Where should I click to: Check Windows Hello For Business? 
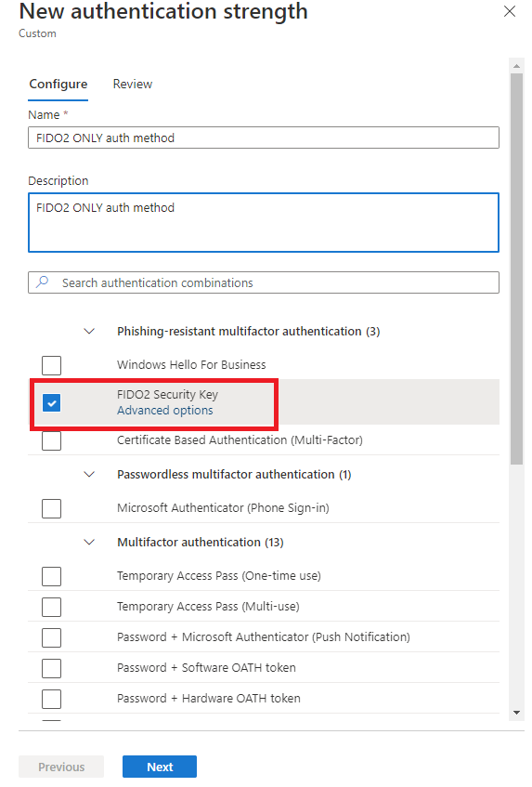52,365
